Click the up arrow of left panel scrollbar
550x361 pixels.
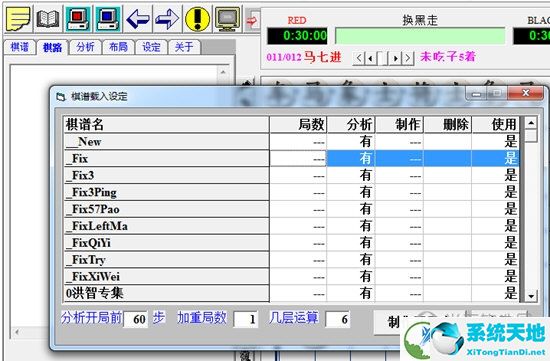223,72
